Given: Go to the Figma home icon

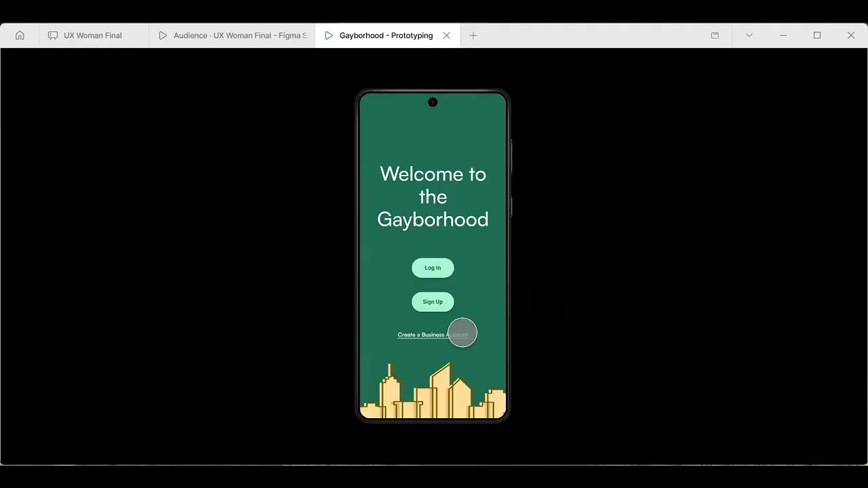Looking at the screenshot, I should 20,35.
